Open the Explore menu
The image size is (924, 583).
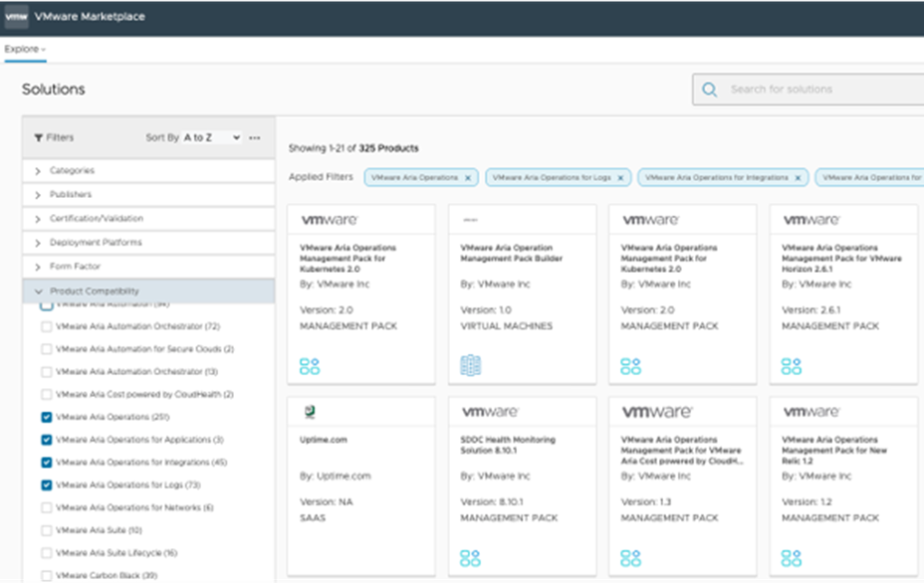click(x=25, y=49)
